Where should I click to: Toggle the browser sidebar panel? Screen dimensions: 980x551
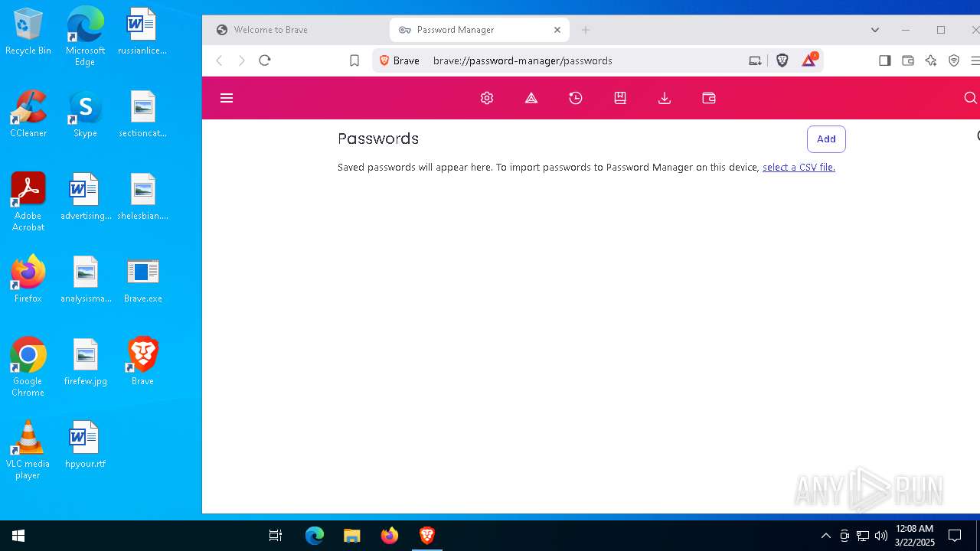click(x=885, y=60)
